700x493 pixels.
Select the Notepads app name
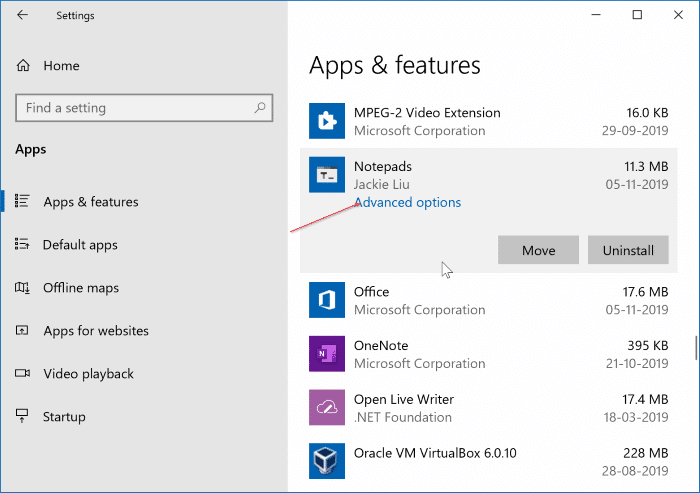tap(383, 167)
